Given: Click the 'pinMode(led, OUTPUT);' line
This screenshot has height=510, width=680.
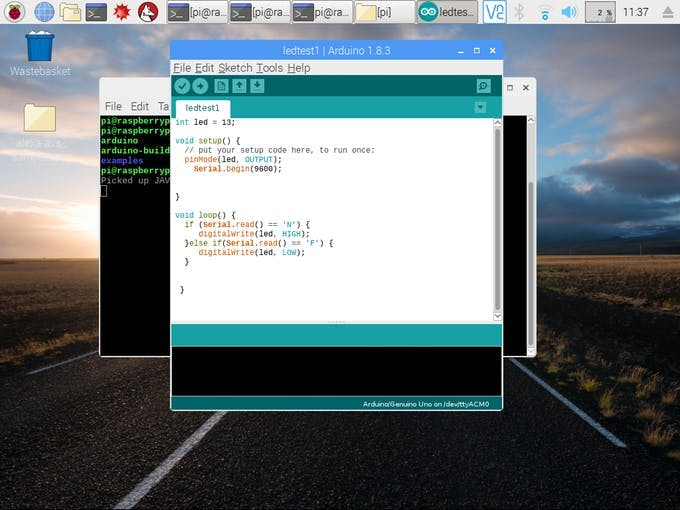Looking at the screenshot, I should point(233,160).
